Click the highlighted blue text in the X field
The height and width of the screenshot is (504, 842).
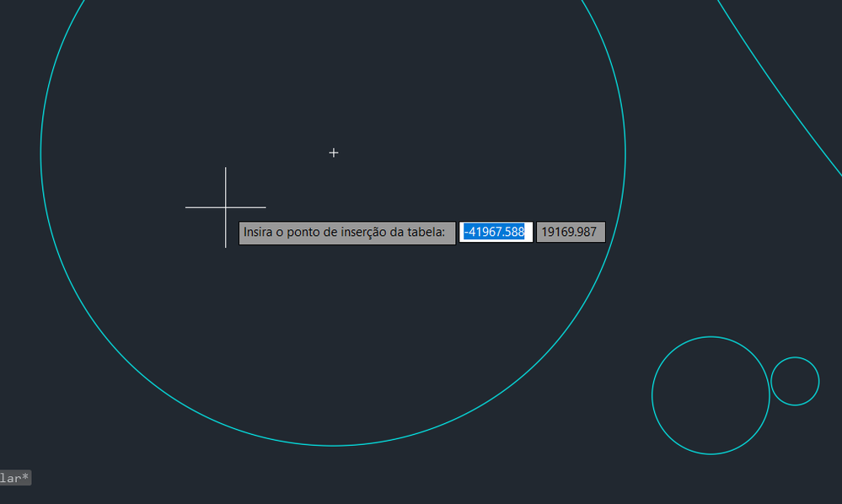coord(494,232)
